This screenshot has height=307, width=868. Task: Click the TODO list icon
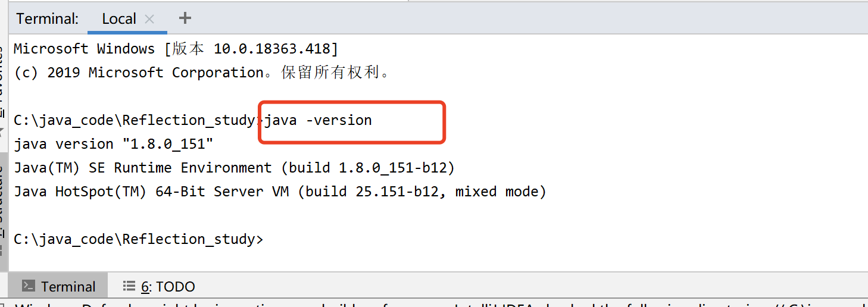coord(129,286)
